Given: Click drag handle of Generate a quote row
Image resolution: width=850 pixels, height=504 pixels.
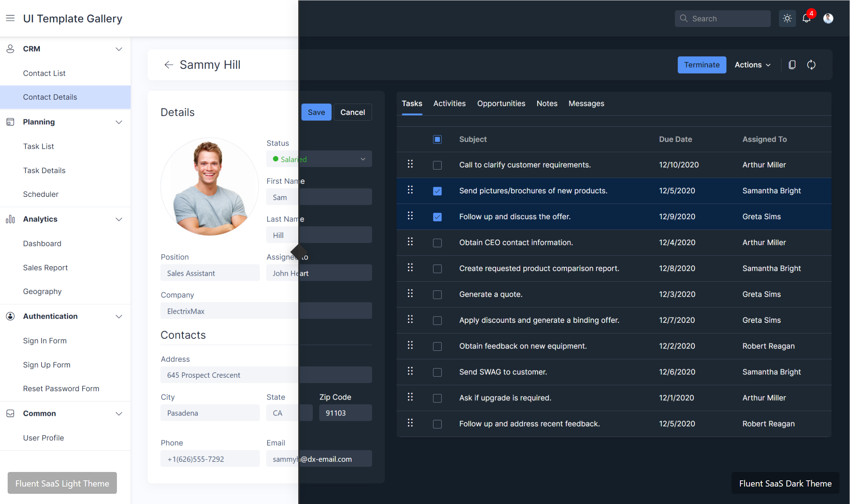Looking at the screenshot, I should point(410,294).
